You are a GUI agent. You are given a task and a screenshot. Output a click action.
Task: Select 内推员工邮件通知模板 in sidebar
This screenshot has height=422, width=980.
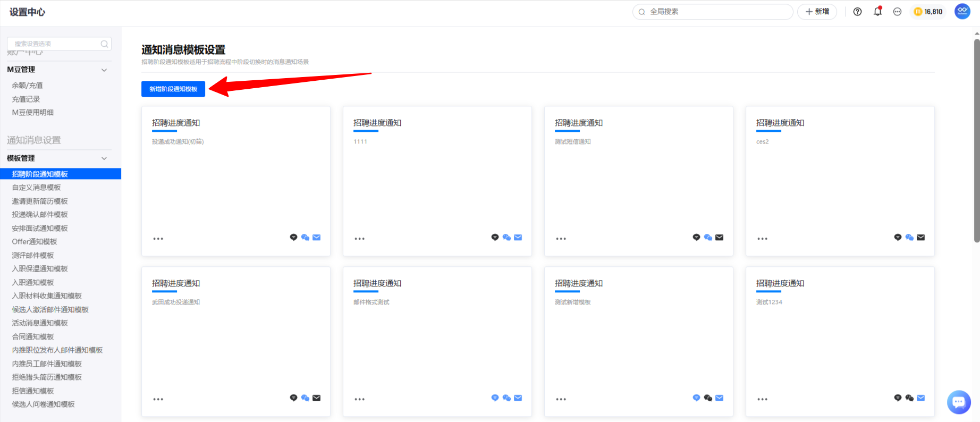(47, 364)
